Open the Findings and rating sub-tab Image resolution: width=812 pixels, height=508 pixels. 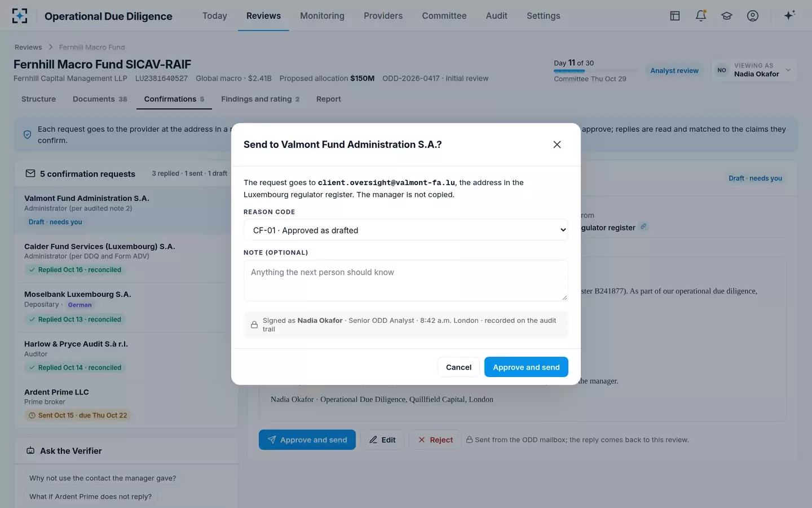261,99
